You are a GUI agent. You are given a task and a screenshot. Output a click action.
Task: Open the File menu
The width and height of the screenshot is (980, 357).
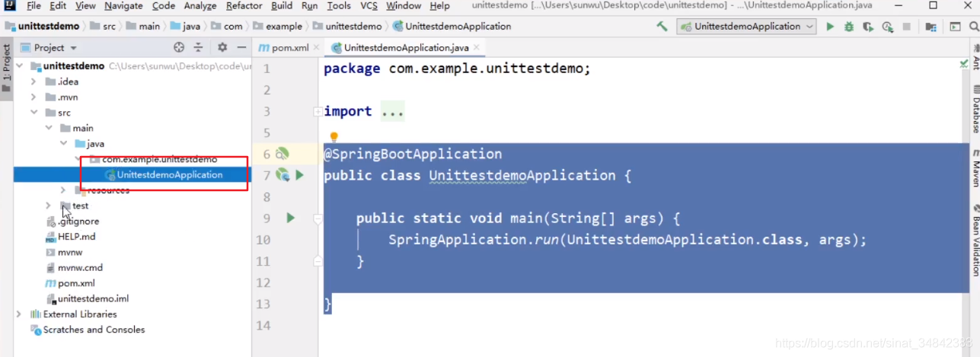pyautogui.click(x=34, y=6)
